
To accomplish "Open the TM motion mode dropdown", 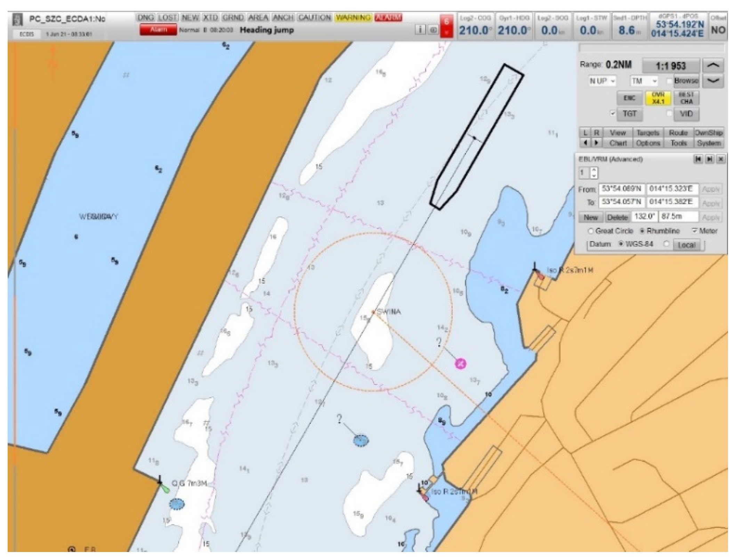I will coord(644,81).
